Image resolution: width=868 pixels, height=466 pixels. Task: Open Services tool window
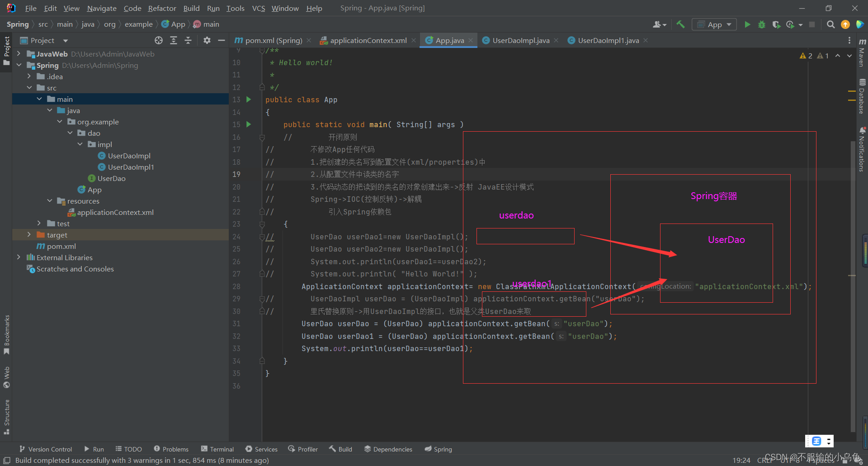261,449
